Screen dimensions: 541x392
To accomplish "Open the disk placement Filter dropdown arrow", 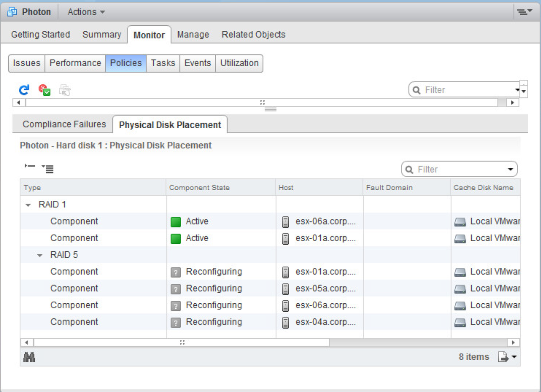I will (510, 169).
